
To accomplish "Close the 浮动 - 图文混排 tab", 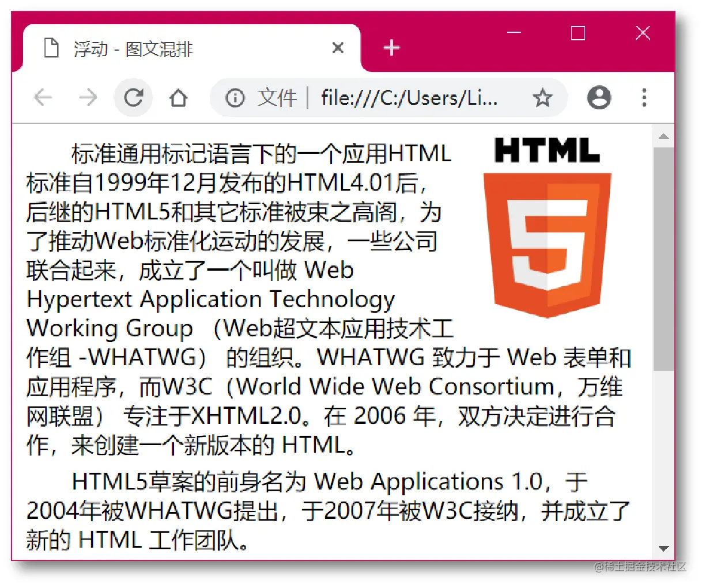I will 338,48.
